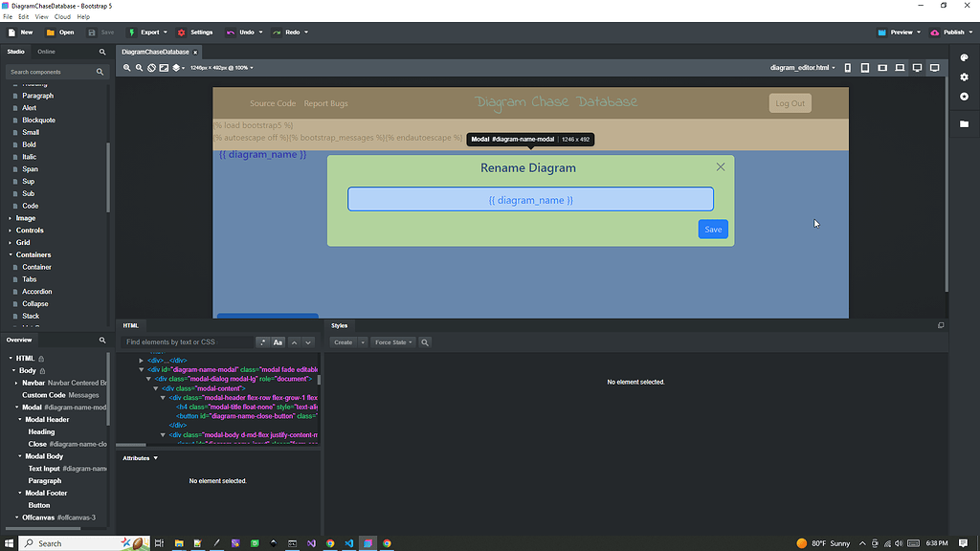Zoom in on the canvas
Viewport: 980px width, 551px height.
point(127,68)
